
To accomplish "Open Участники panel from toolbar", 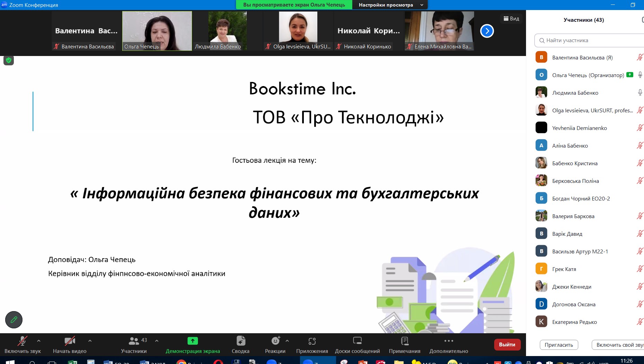I will click(134, 345).
